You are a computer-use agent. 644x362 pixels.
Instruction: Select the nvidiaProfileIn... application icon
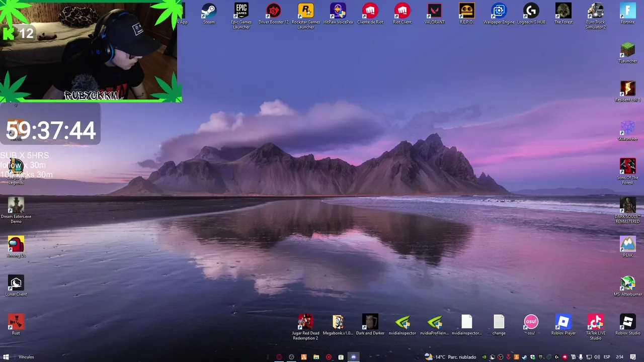[x=435, y=324]
